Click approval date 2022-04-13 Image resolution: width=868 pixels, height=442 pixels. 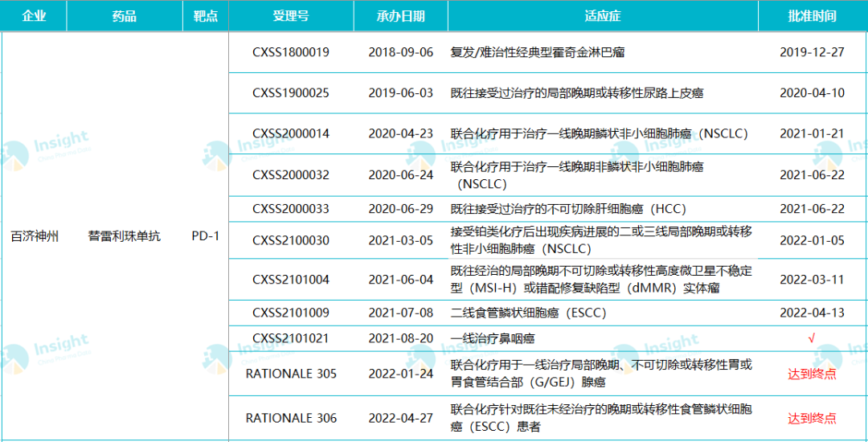click(812, 313)
